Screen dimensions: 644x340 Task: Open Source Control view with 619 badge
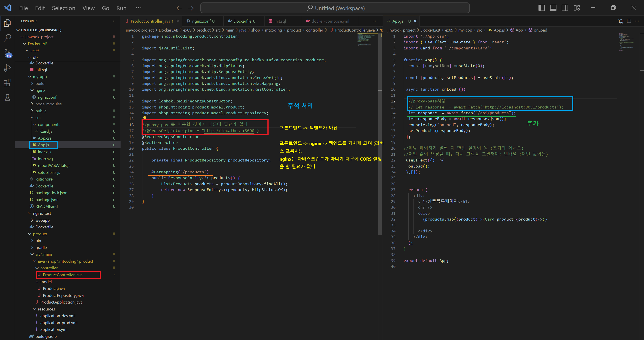[8, 53]
